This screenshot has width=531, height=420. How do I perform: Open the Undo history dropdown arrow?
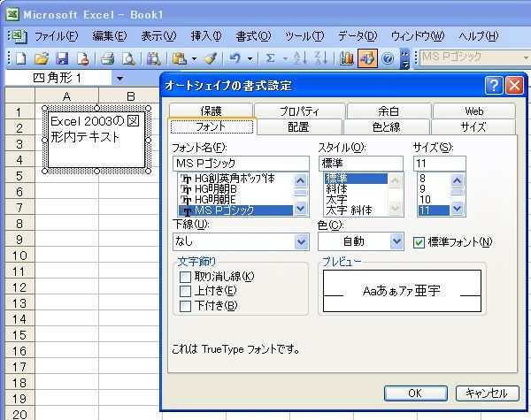(x=250, y=58)
